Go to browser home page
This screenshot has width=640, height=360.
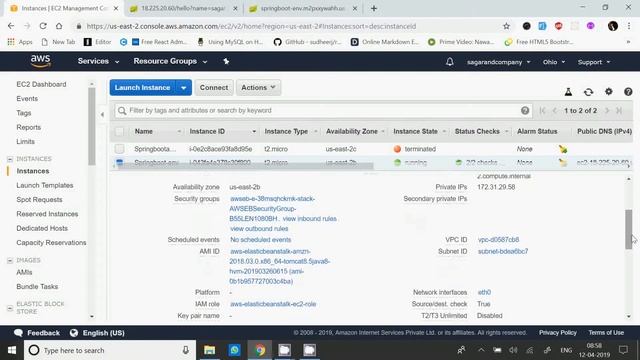pos(59,26)
